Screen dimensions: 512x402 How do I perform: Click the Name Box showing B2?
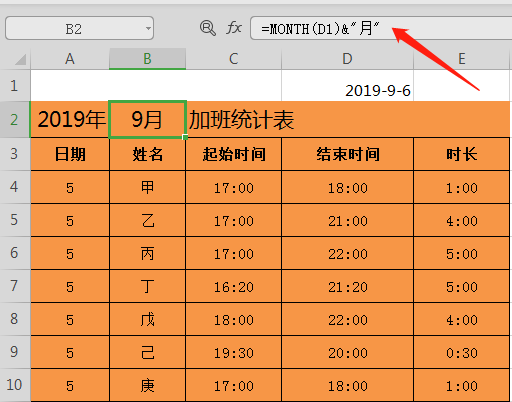[x=79, y=28]
